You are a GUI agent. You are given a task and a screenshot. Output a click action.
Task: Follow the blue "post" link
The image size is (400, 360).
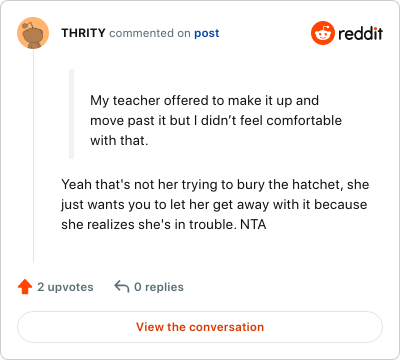pyautogui.click(x=207, y=33)
